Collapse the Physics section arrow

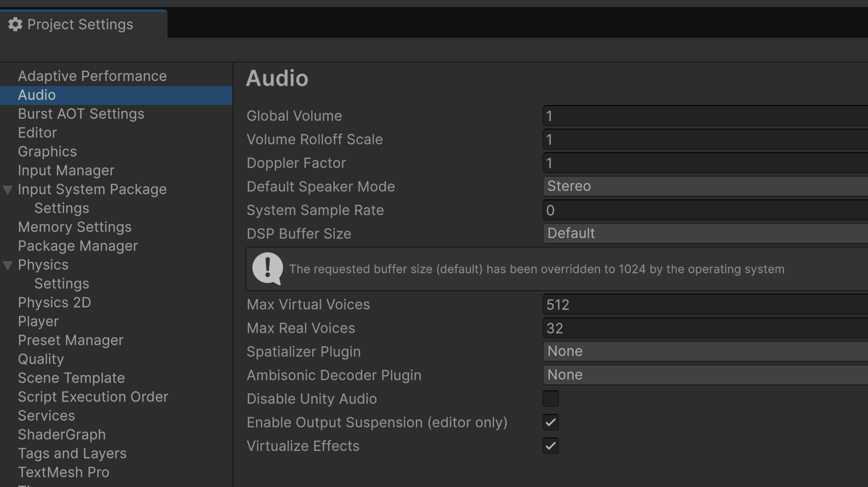(x=8, y=265)
